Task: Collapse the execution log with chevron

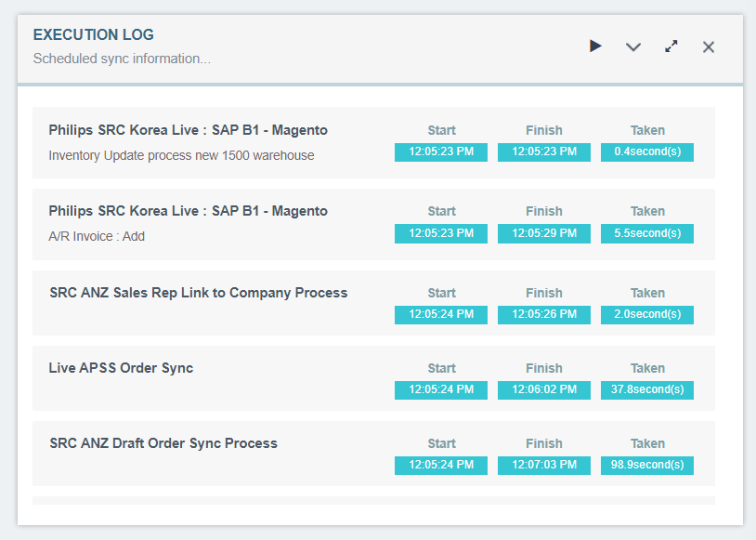Action: click(633, 46)
